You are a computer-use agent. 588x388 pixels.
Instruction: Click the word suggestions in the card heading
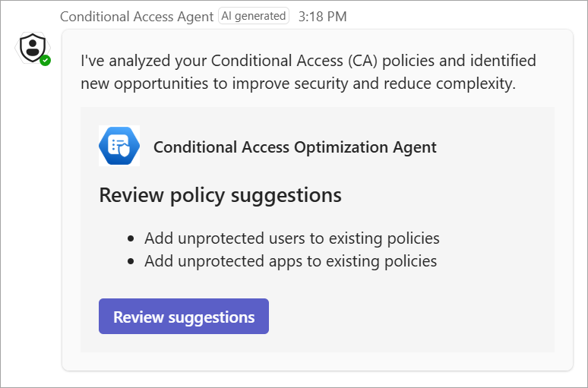point(286,196)
